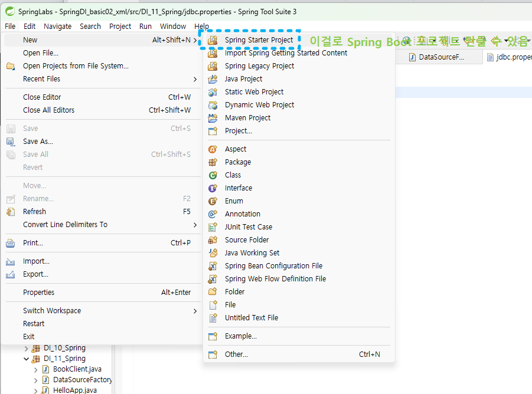Image resolution: width=532 pixels, height=394 pixels.
Task: Click the Spring Web Flow Definition File icon
Action: [213, 279]
